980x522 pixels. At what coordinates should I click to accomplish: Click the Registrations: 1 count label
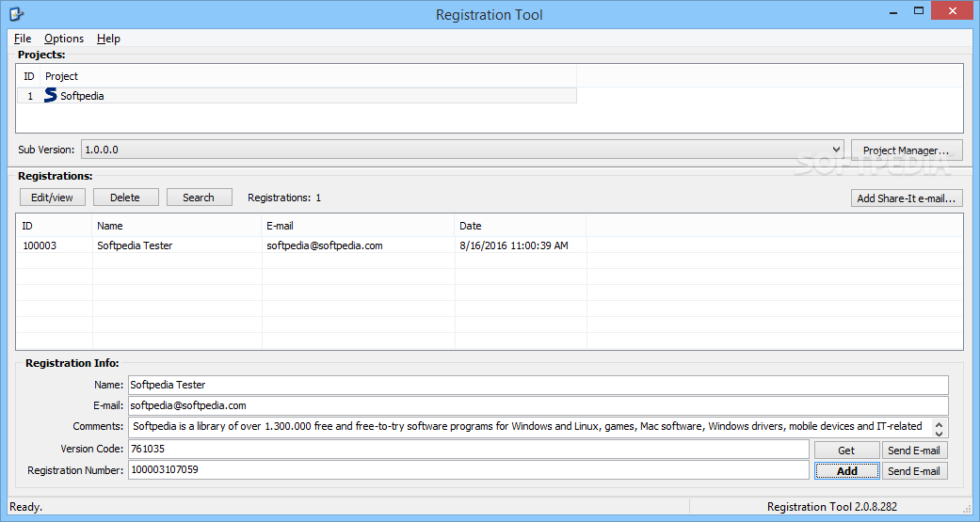284,198
